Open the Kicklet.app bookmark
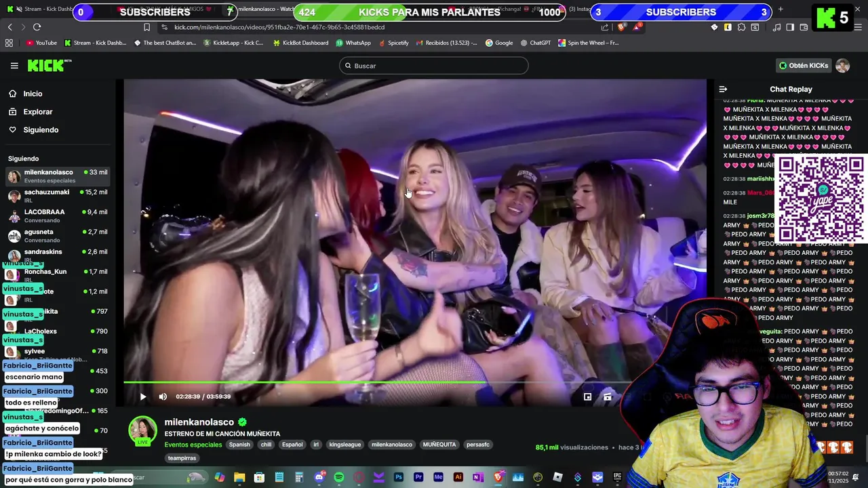This screenshot has width=868, height=488. tap(233, 43)
